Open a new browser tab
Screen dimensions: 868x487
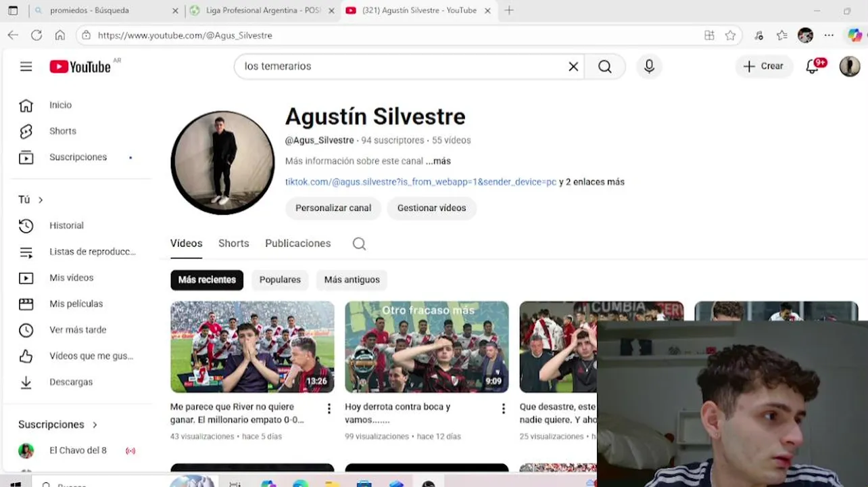pos(509,10)
